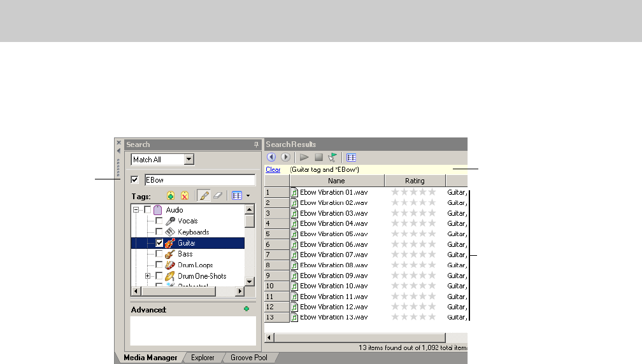Viewport: 642px width, 364px height.
Task: Check the Drum One-Shots tag checkbox
Action: pos(159,276)
